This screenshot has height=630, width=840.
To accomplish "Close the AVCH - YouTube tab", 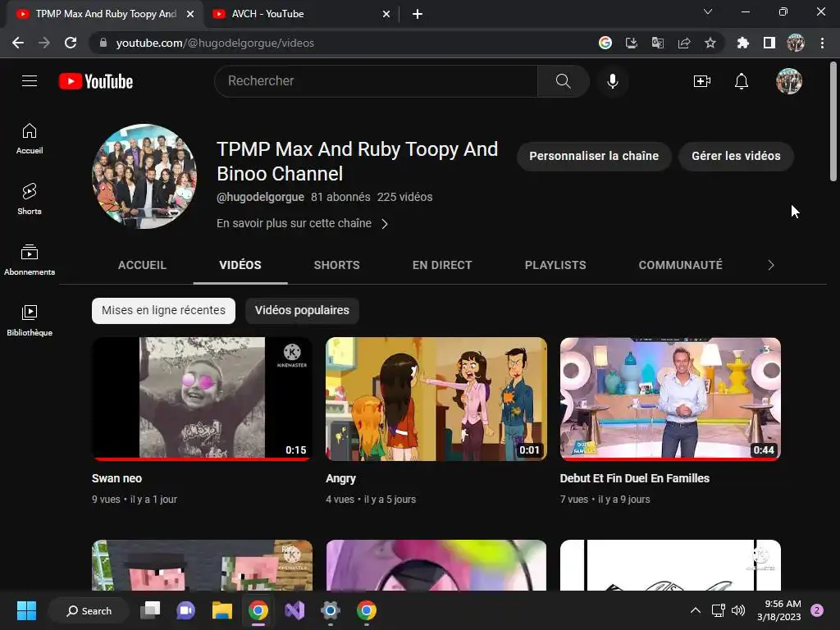I will point(386,14).
